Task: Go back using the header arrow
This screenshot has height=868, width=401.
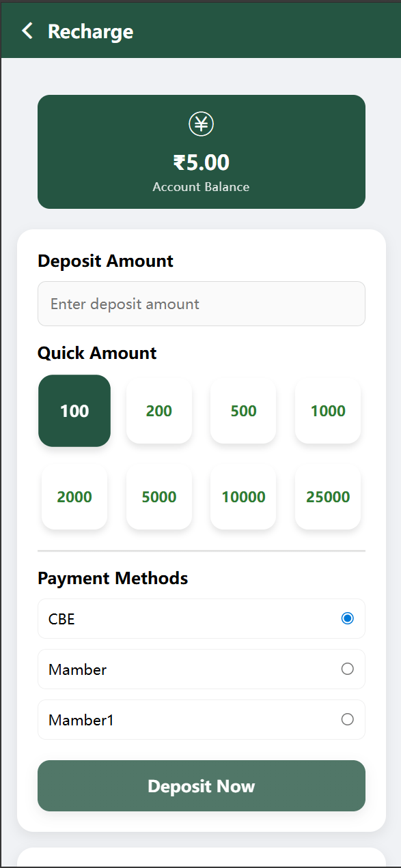Action: [27, 31]
